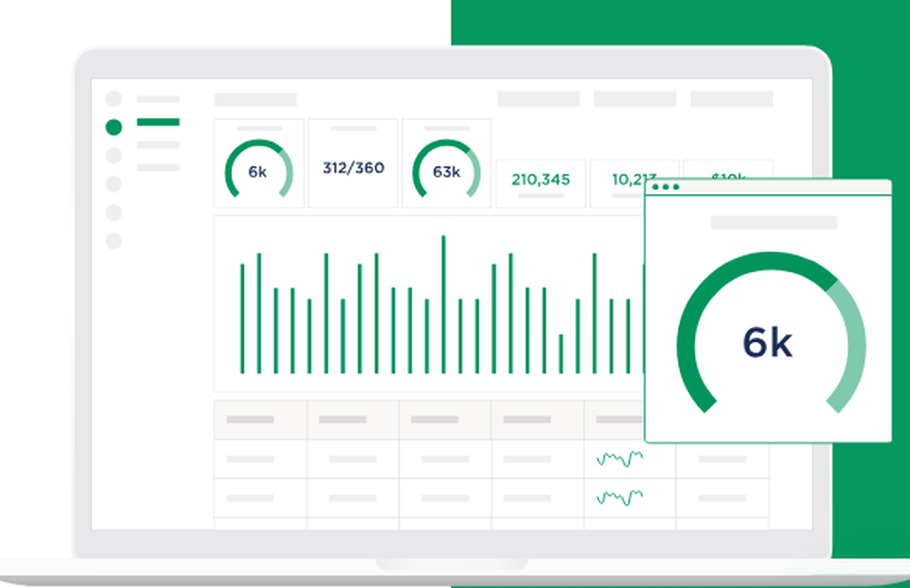Click the green active sidebar circle icon

pos(114,127)
